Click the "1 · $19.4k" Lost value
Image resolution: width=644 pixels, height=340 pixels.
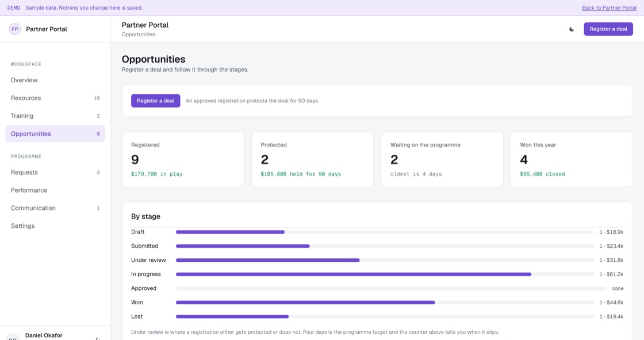(x=611, y=316)
